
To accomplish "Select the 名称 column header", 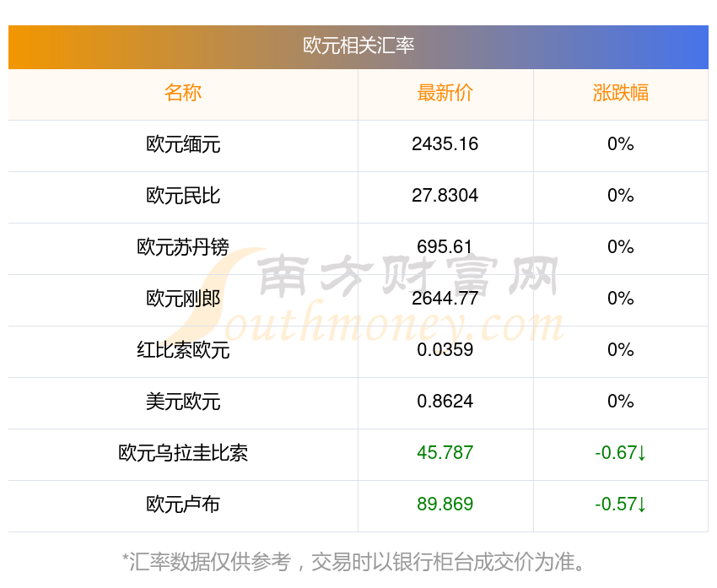I will [x=183, y=93].
